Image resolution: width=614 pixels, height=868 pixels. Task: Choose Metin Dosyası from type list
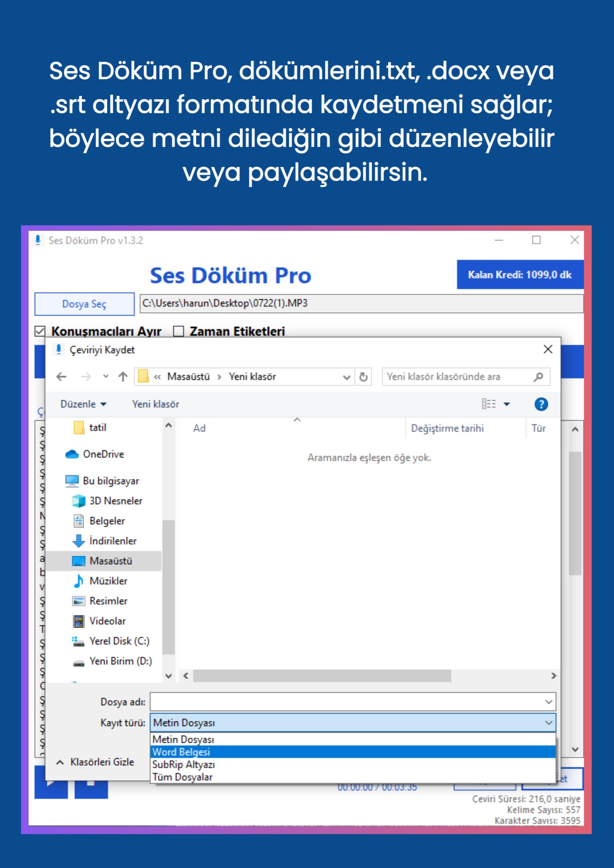(353, 739)
